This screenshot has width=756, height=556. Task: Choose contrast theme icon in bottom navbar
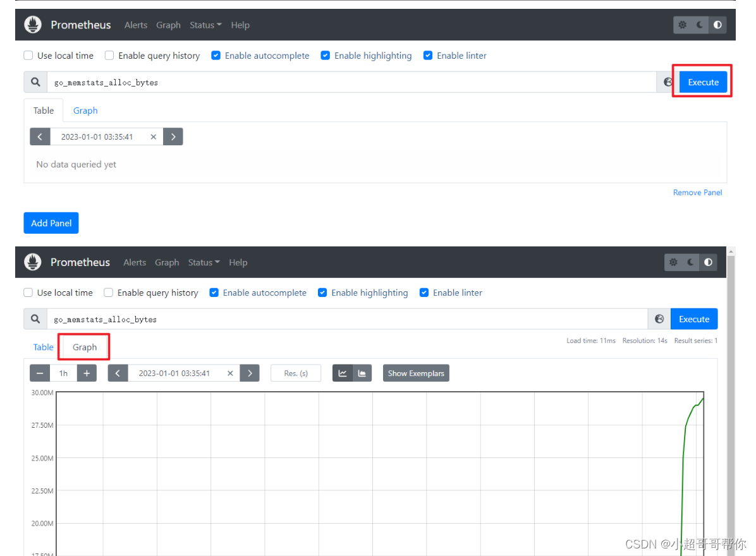click(x=708, y=262)
